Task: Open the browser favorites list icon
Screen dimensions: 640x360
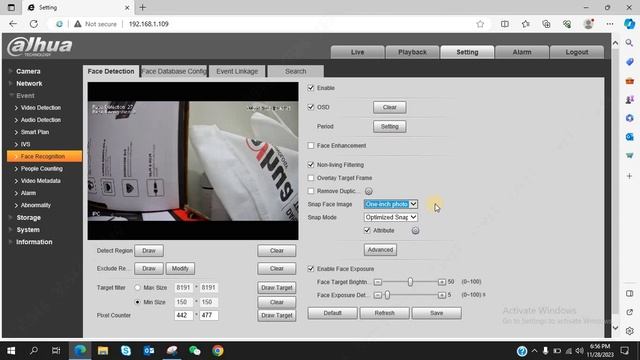Action: pos(526,24)
